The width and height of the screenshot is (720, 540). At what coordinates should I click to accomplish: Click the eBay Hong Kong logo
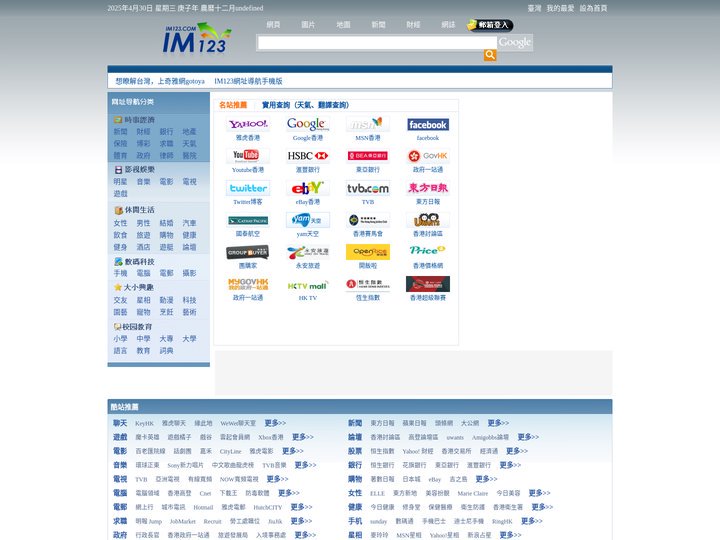tap(308, 188)
